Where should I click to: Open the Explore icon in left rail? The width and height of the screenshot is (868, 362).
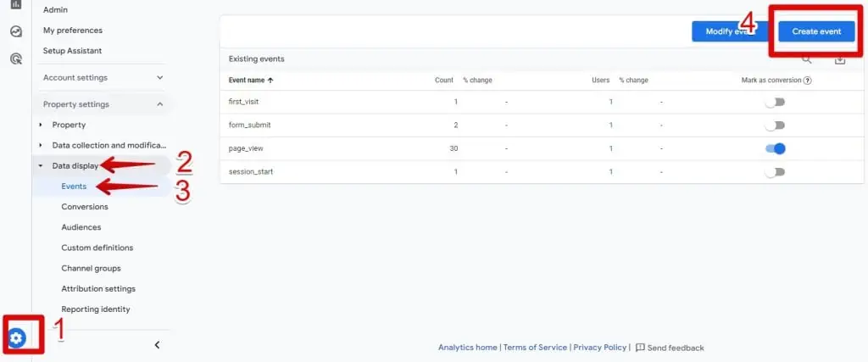(x=16, y=31)
